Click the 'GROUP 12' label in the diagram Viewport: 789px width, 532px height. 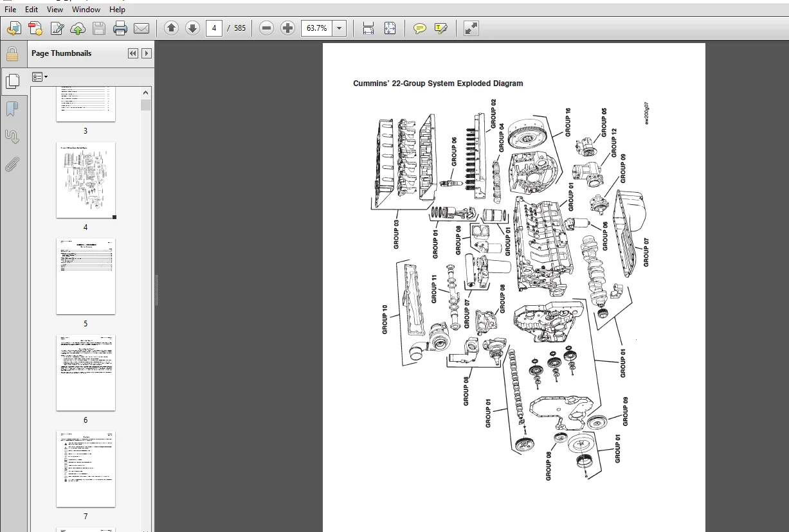614,142
